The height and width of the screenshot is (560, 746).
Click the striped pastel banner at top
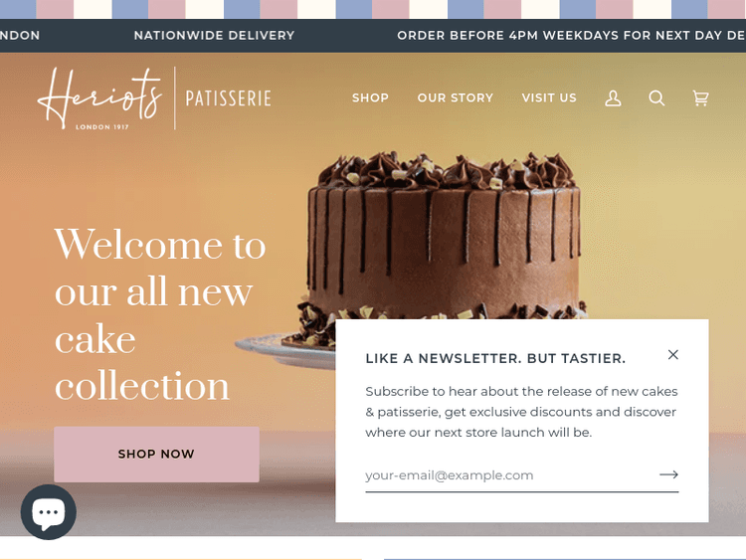tap(373, 9)
